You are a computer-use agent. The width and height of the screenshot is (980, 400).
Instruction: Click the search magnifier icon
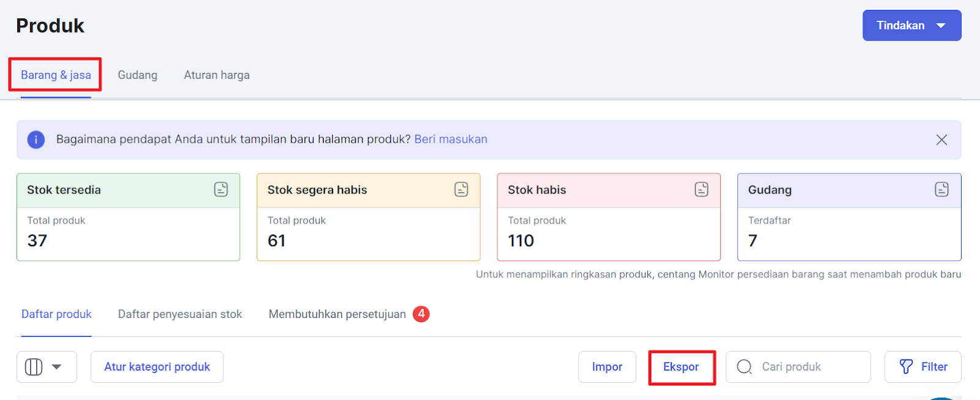[x=744, y=367]
